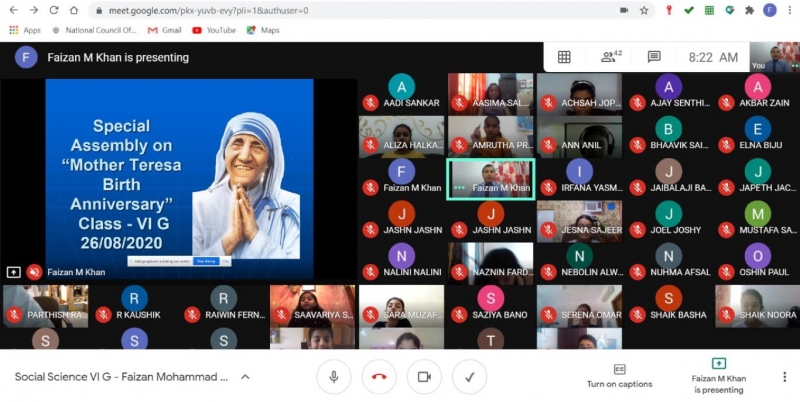Open the meeting chat panel
Viewport: 800px width, 402px height.
pos(654,57)
